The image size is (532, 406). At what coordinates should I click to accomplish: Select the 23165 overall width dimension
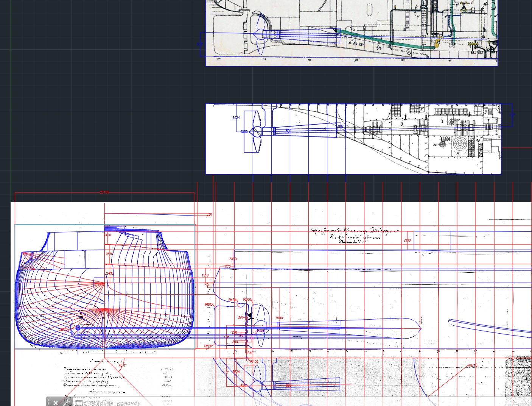click(x=104, y=192)
